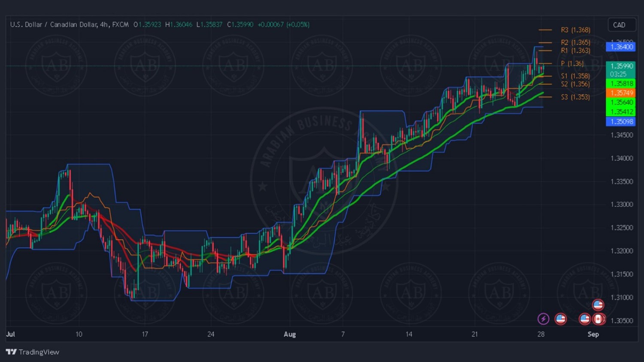Click the orange 1.35749 price label

(620, 93)
